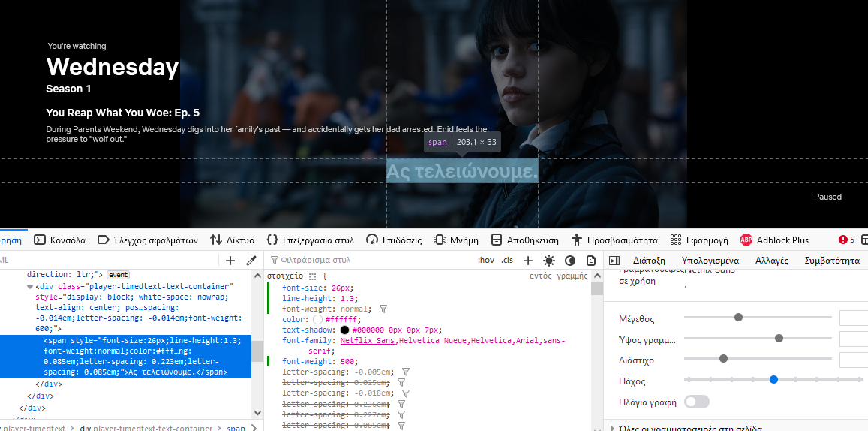Toggle print media simulation page icon
This screenshot has height=431, width=868.
591,261
